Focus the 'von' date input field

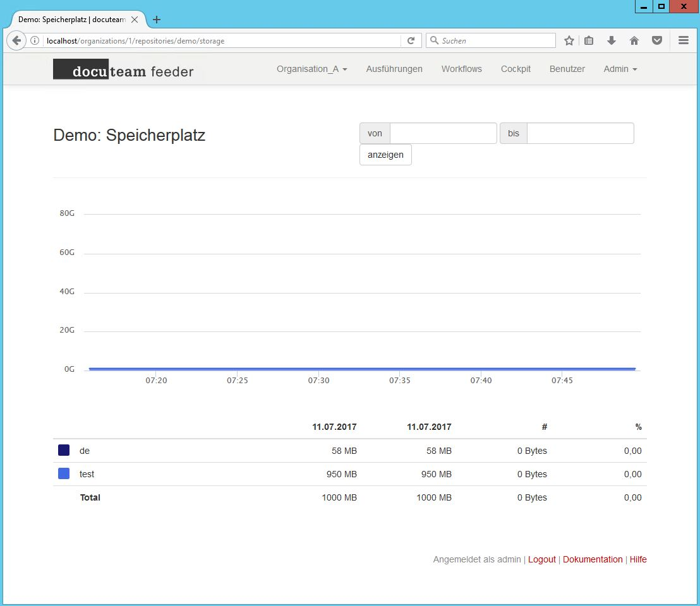click(443, 133)
